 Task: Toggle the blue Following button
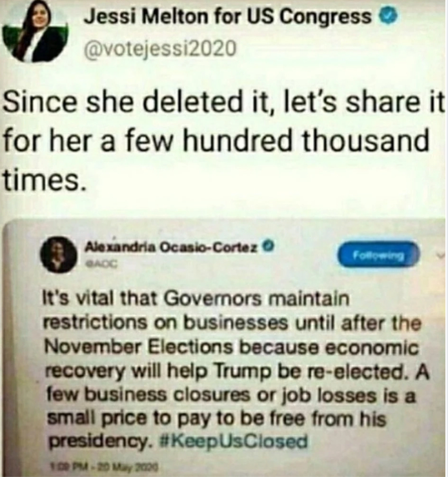pos(379,255)
